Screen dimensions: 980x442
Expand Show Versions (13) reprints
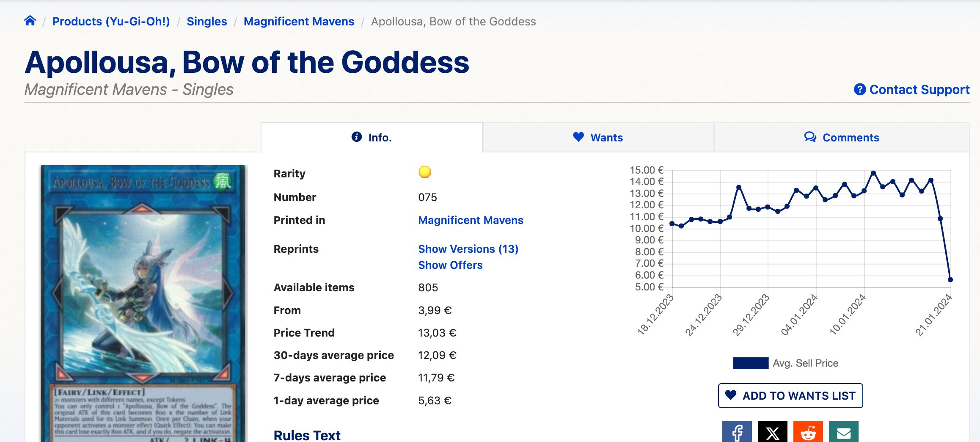pos(468,249)
